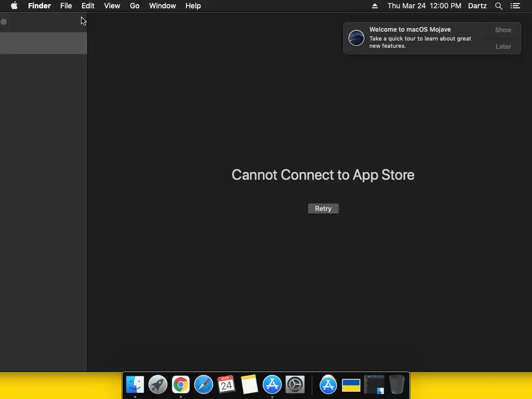Select the highlighted App Store sidebar row
532x399 pixels.
click(44, 43)
